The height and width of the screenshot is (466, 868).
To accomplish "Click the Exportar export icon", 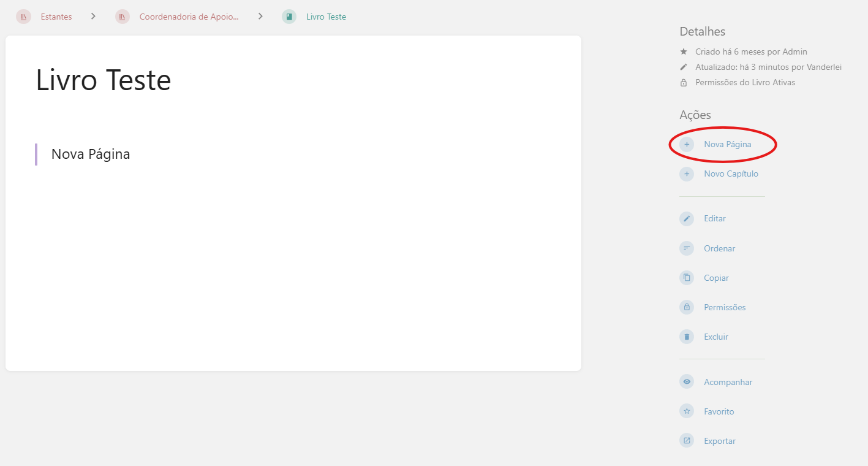I will coord(687,441).
